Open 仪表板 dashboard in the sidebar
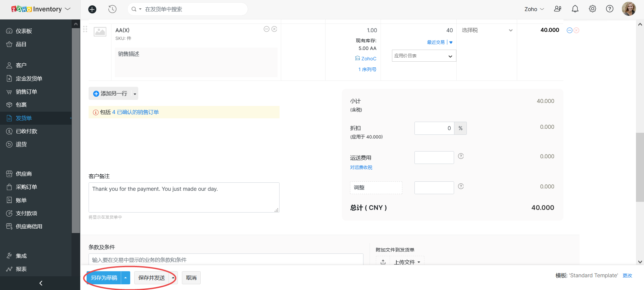644x290 pixels. pyautogui.click(x=24, y=31)
